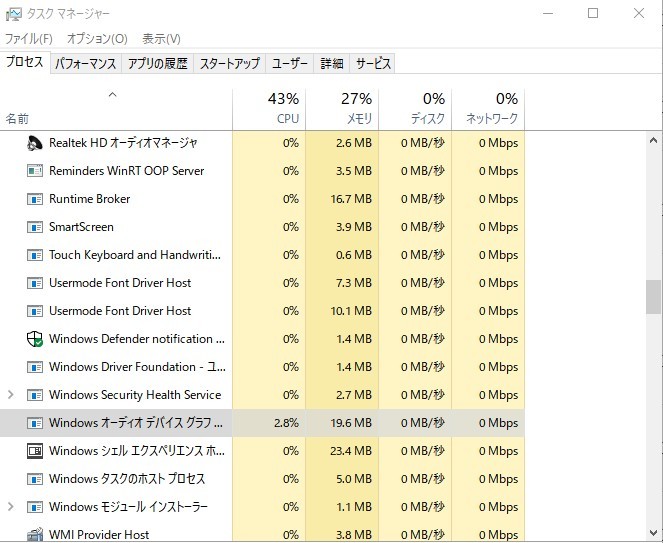The width and height of the screenshot is (663, 543).
Task: Select the Realtek HD オーディオマネージャ process name
Action: (x=123, y=143)
